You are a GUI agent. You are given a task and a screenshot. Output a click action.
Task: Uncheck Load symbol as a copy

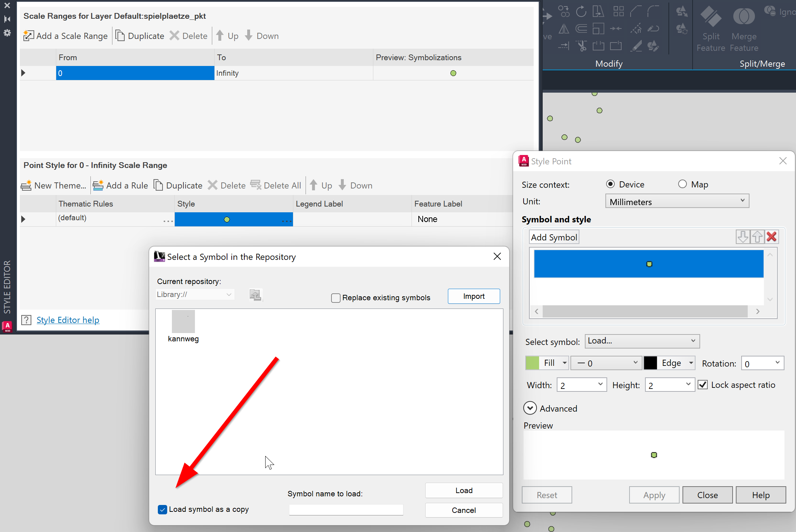163,509
